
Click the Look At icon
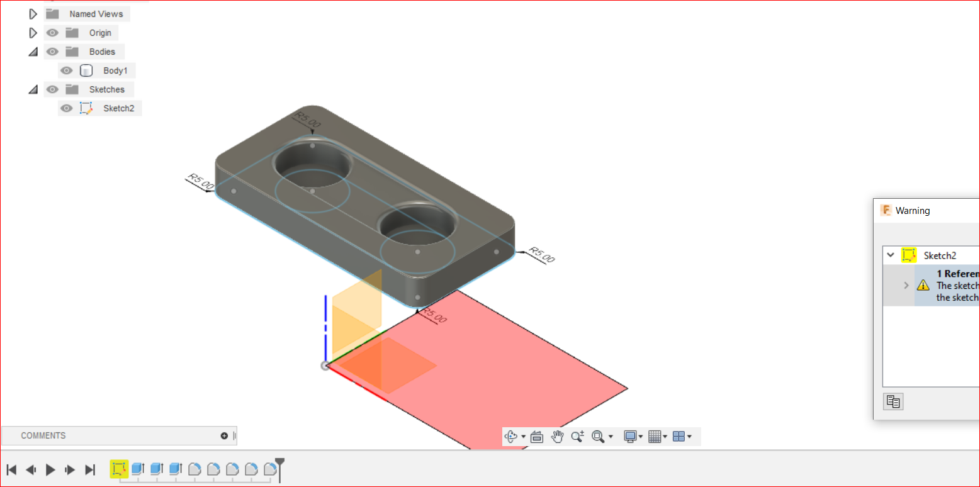536,436
